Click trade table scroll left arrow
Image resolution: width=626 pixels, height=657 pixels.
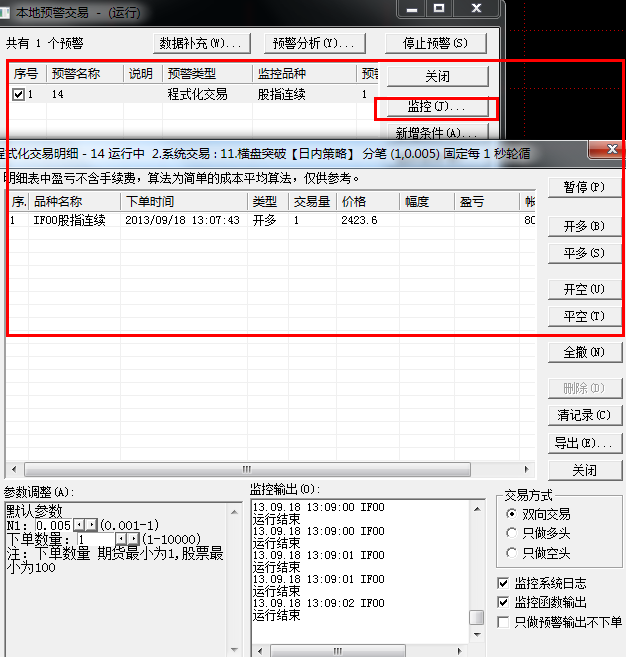click(x=15, y=469)
